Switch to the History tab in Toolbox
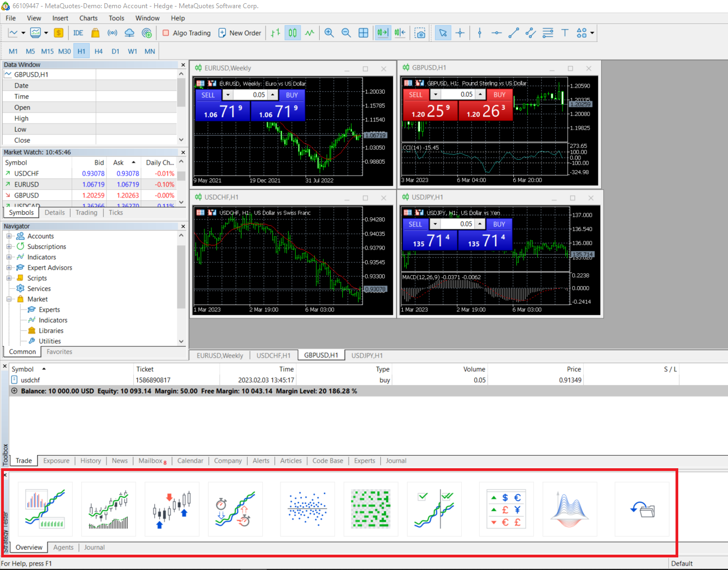The height and width of the screenshot is (570, 728). (91, 461)
